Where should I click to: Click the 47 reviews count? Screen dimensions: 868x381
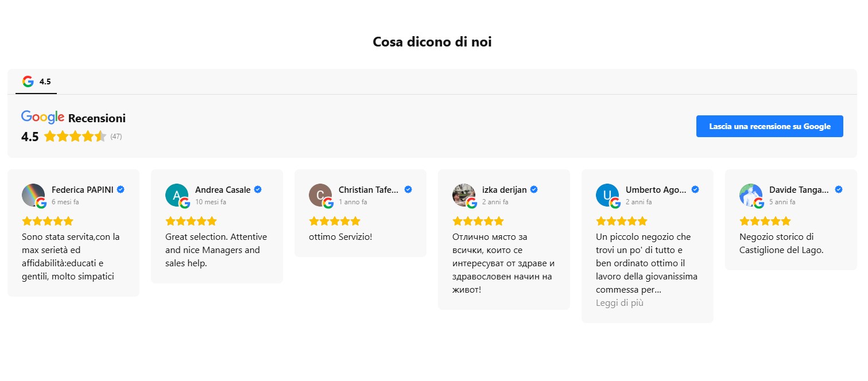pyautogui.click(x=116, y=137)
